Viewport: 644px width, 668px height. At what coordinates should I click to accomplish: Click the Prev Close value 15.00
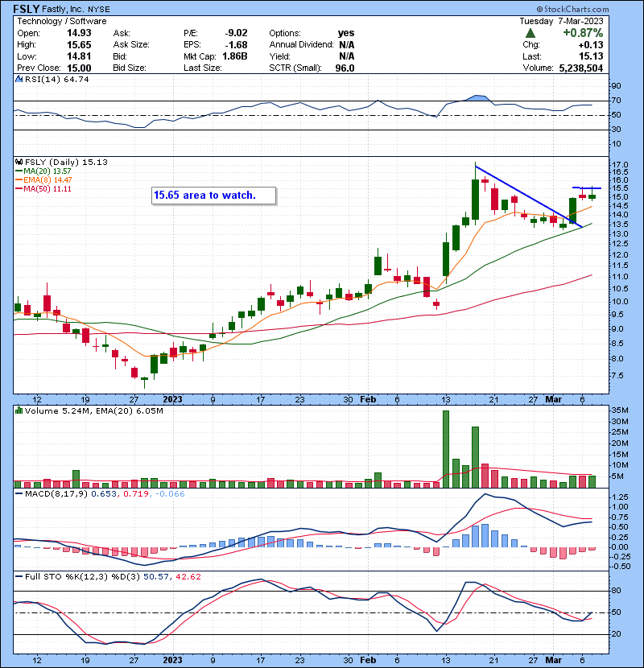[x=79, y=68]
